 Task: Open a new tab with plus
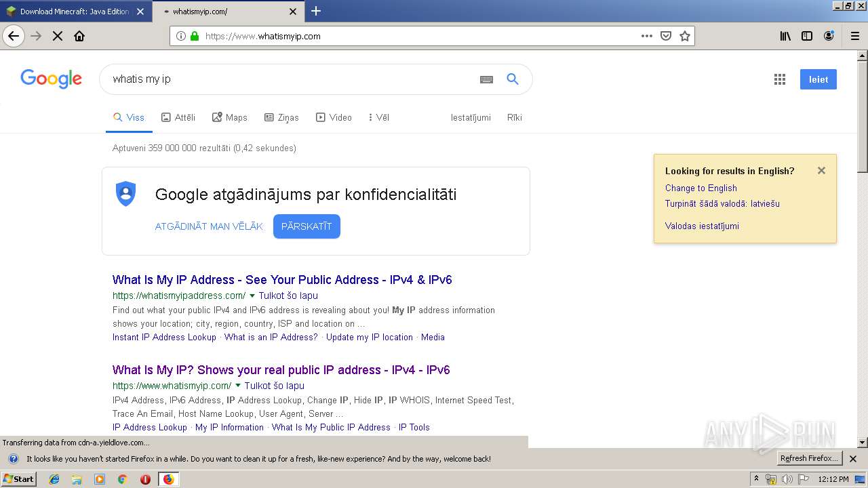coord(316,11)
